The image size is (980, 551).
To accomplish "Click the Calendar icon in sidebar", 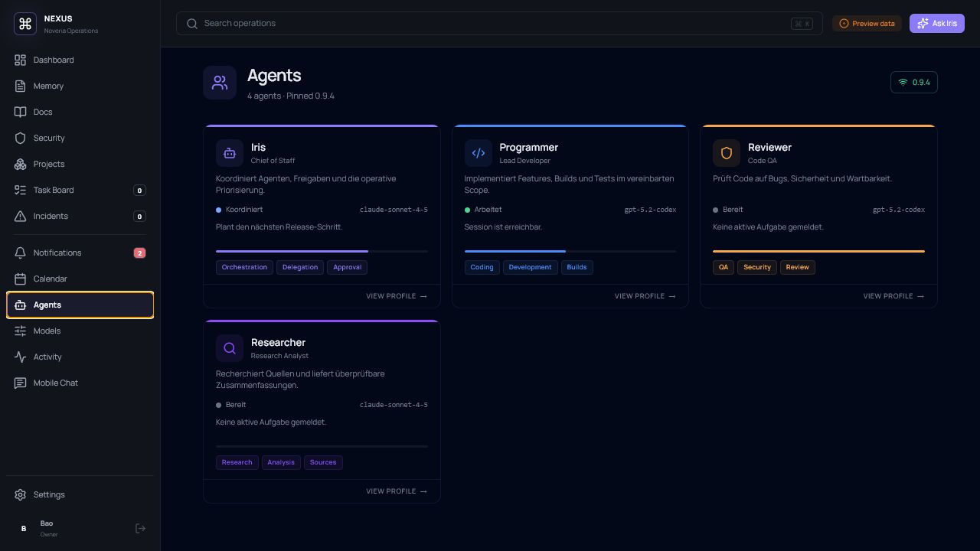I will (x=20, y=279).
